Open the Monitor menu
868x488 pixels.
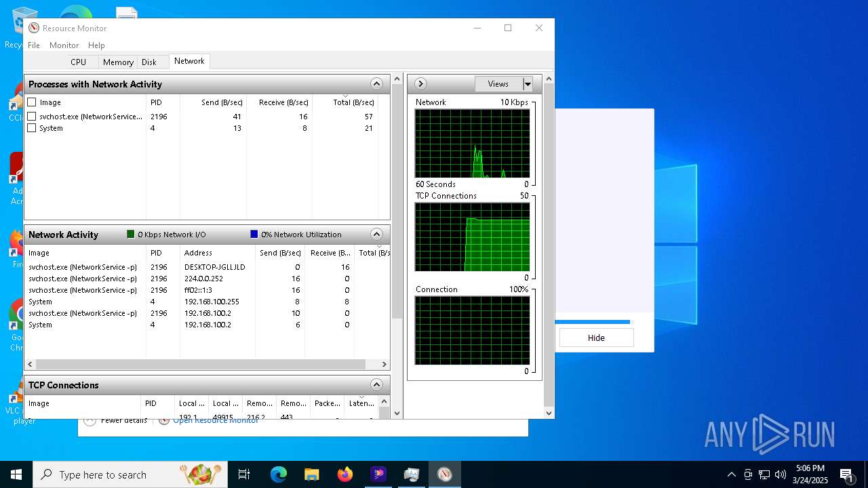(x=64, y=45)
